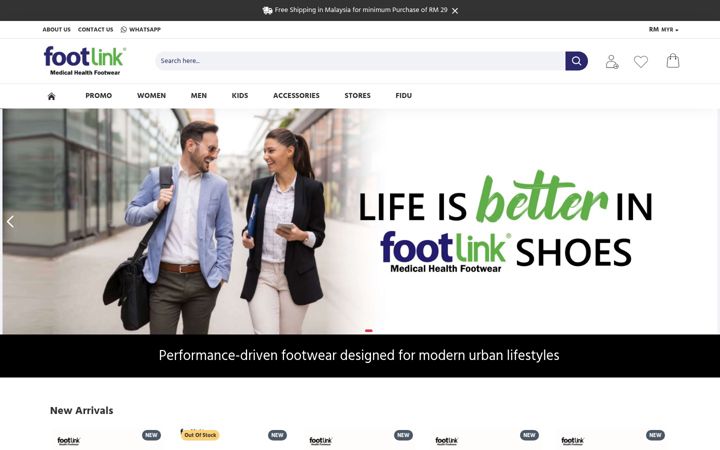This screenshot has height=450, width=720.
Task: Click the delivery truck icon in banner
Action: click(x=267, y=10)
